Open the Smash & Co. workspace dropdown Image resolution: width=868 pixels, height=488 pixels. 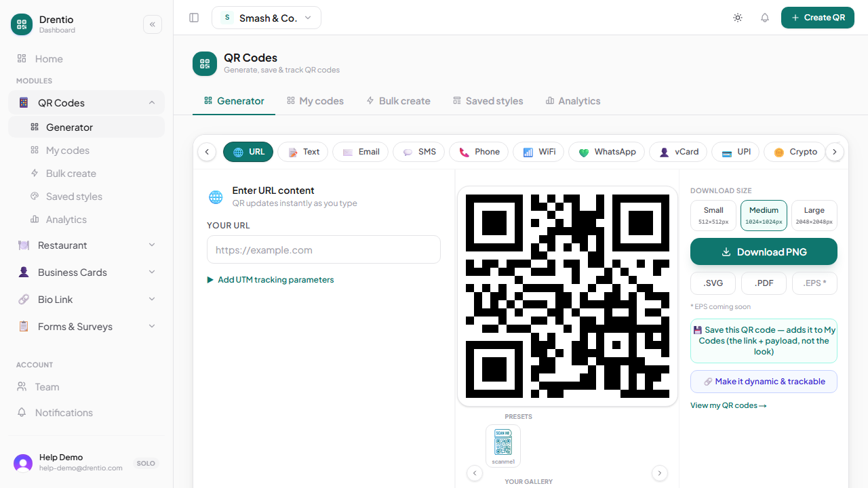click(x=267, y=18)
